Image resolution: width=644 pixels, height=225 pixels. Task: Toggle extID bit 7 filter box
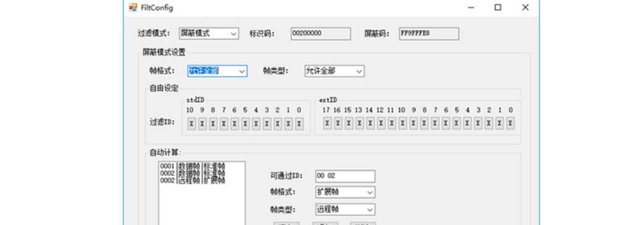[435, 124]
